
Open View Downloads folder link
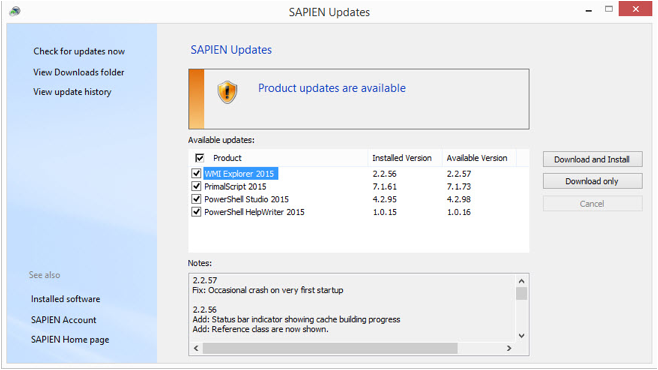[79, 72]
